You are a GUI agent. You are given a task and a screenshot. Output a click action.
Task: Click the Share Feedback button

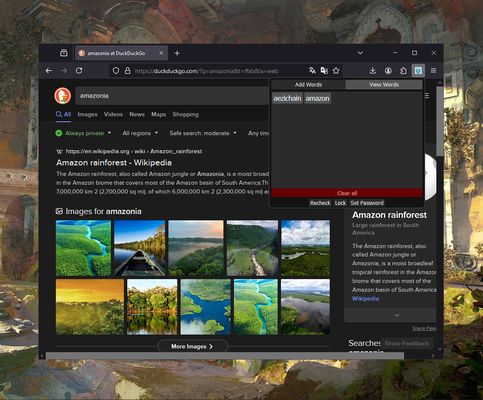(x=407, y=343)
